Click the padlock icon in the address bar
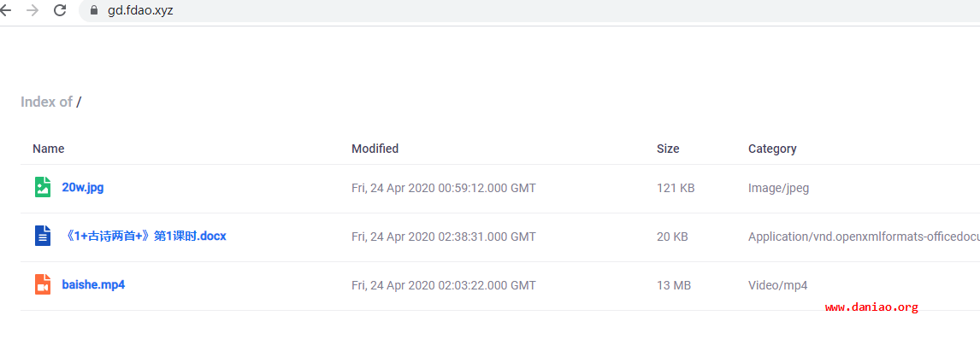Image resolution: width=980 pixels, height=339 pixels. click(94, 10)
